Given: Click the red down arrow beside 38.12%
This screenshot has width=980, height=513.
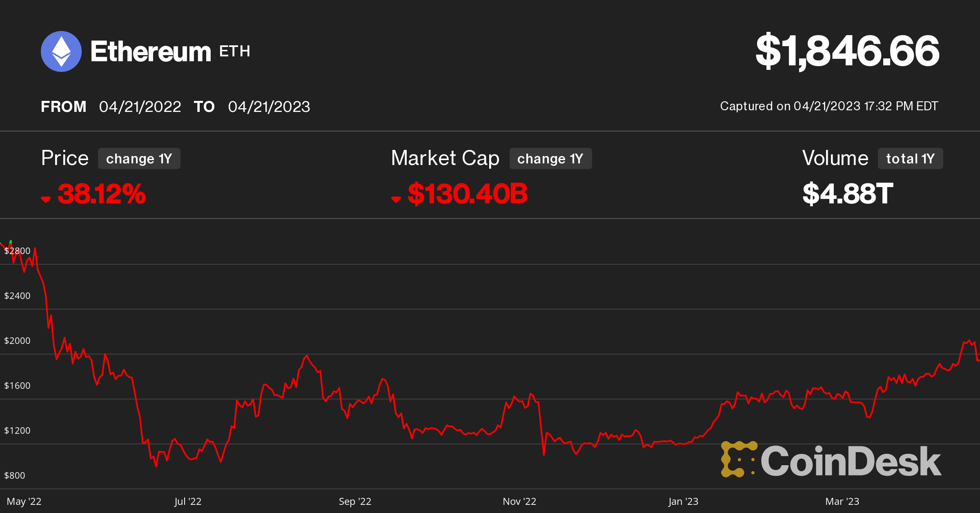Looking at the screenshot, I should 46,199.
